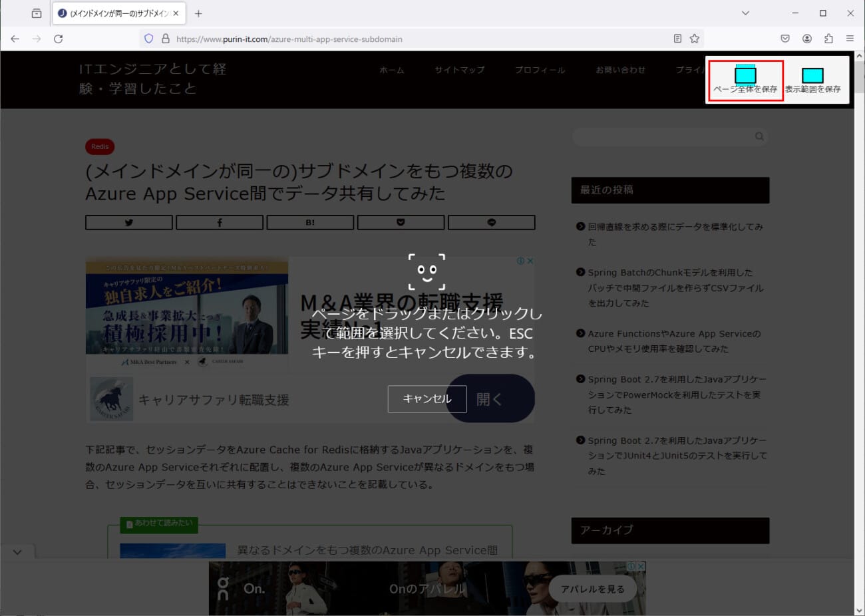Open the extensions puzzle icon
The height and width of the screenshot is (616, 865).
[x=828, y=39]
